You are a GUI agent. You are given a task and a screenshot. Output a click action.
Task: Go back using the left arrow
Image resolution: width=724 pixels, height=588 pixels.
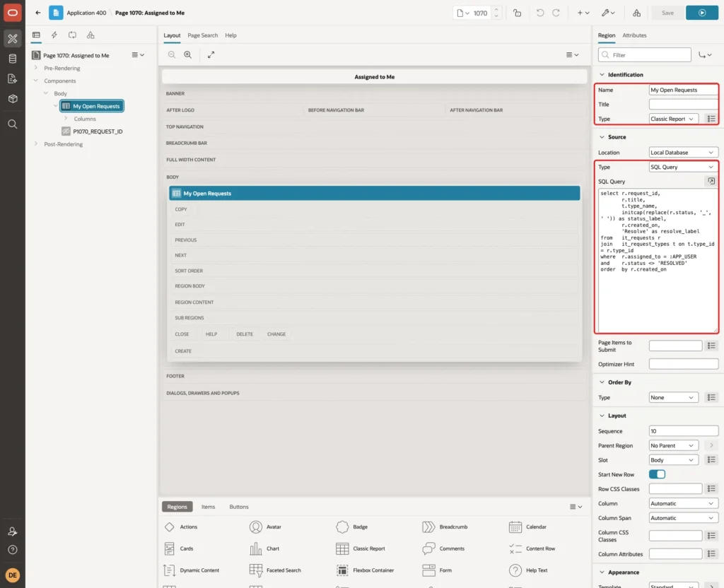tap(38, 13)
